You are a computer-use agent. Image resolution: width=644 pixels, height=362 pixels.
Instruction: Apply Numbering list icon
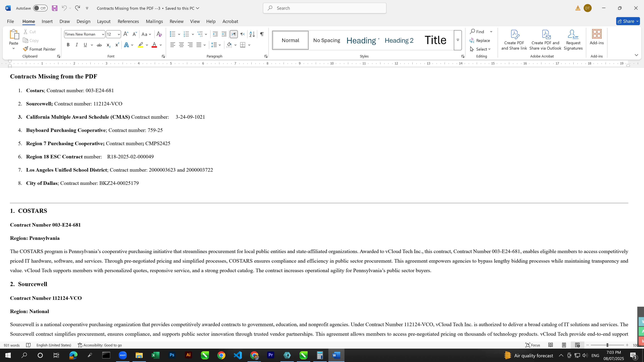(x=186, y=34)
